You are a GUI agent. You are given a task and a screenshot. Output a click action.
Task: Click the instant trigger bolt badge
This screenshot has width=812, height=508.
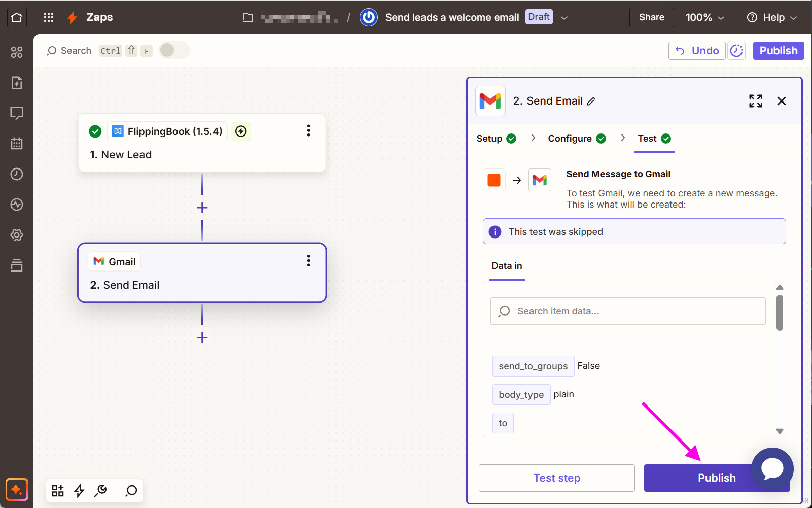point(241,131)
